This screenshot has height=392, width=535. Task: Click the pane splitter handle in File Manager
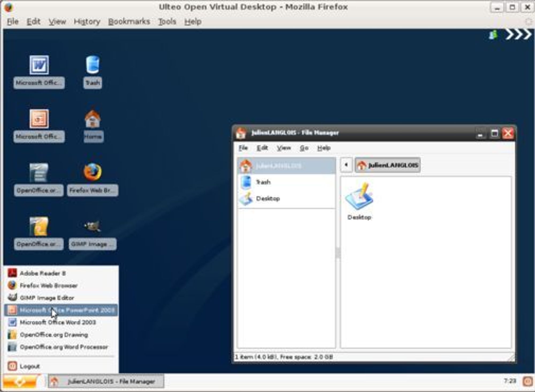point(338,253)
